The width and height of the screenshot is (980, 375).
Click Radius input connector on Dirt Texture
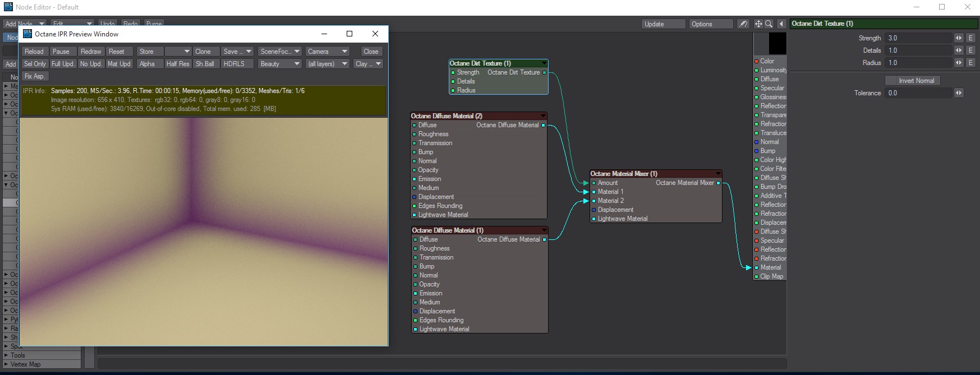(453, 90)
